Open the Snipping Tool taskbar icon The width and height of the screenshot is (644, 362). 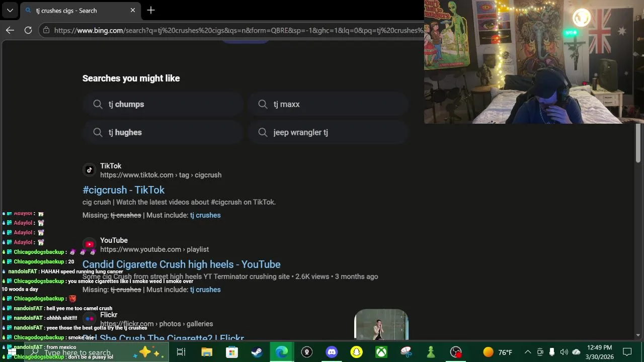click(406, 352)
